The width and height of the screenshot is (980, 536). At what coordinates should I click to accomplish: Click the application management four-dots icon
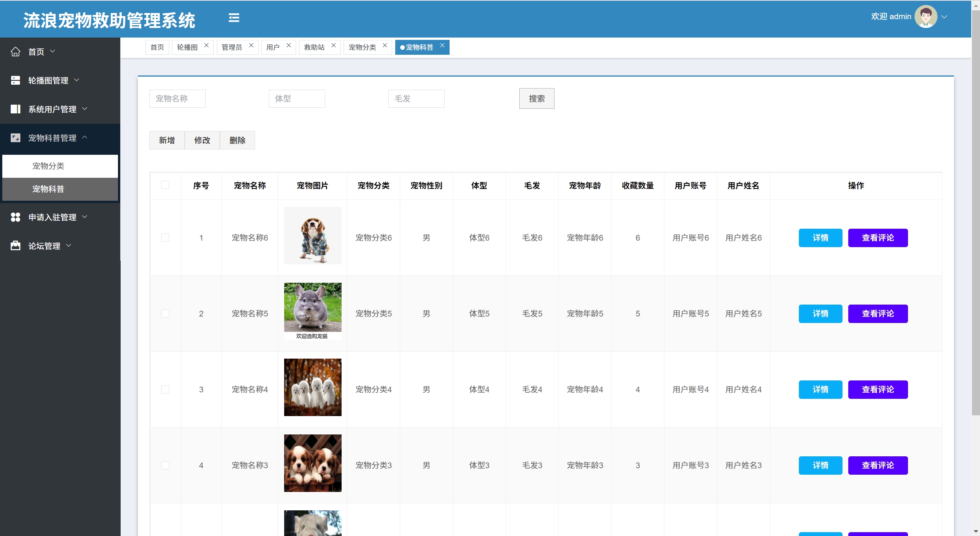15,217
